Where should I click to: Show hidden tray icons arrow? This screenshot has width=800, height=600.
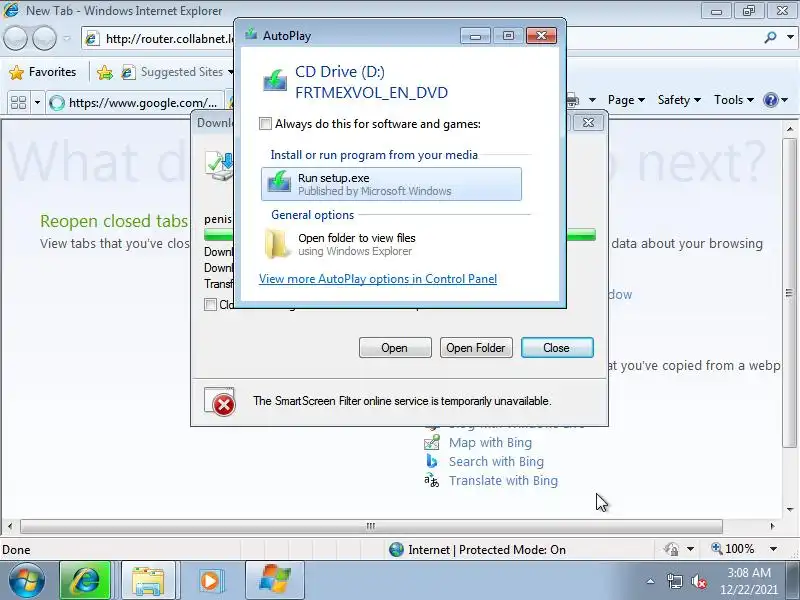(x=651, y=581)
